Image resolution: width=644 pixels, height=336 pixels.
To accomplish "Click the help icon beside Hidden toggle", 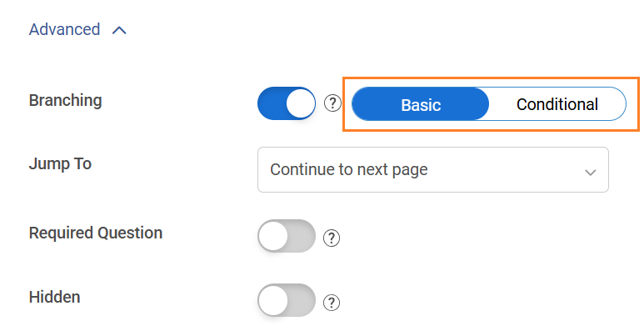I will (332, 302).
